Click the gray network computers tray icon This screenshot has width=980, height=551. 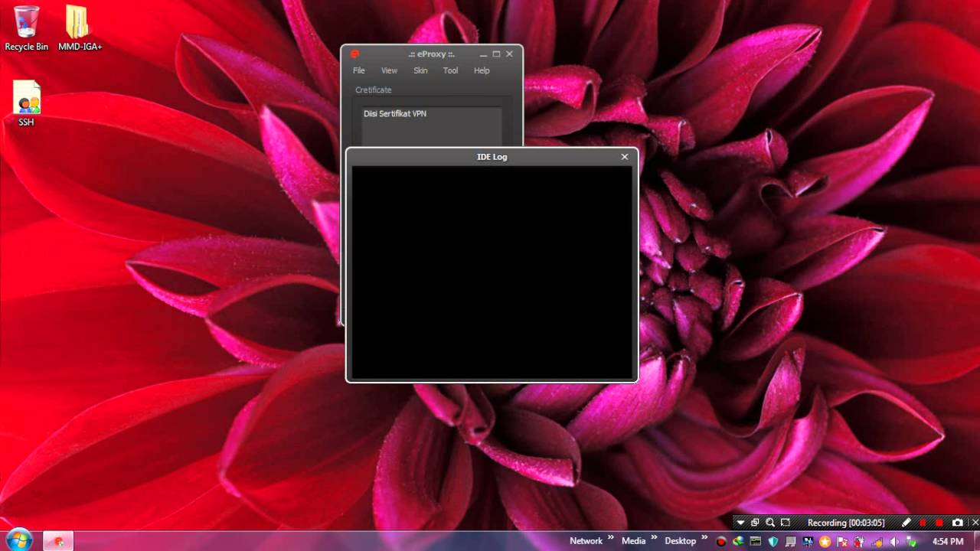(790, 542)
